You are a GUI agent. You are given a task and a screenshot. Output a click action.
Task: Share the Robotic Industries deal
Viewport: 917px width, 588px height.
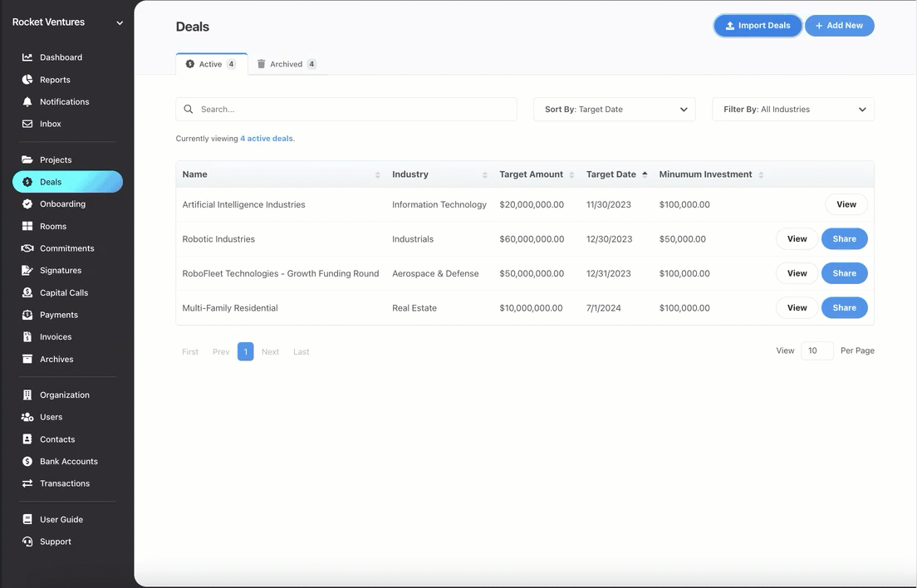pyautogui.click(x=844, y=238)
